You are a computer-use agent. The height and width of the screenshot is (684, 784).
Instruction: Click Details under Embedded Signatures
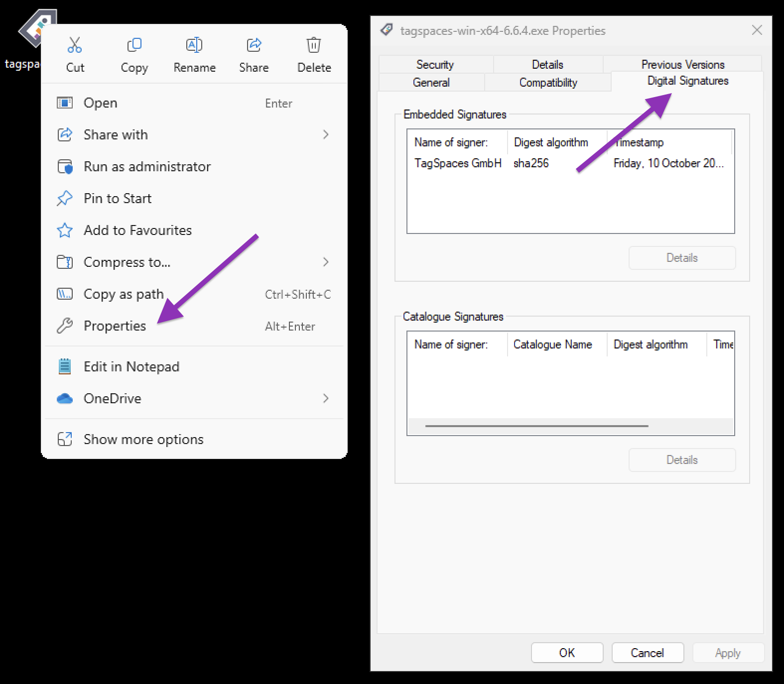coord(682,258)
